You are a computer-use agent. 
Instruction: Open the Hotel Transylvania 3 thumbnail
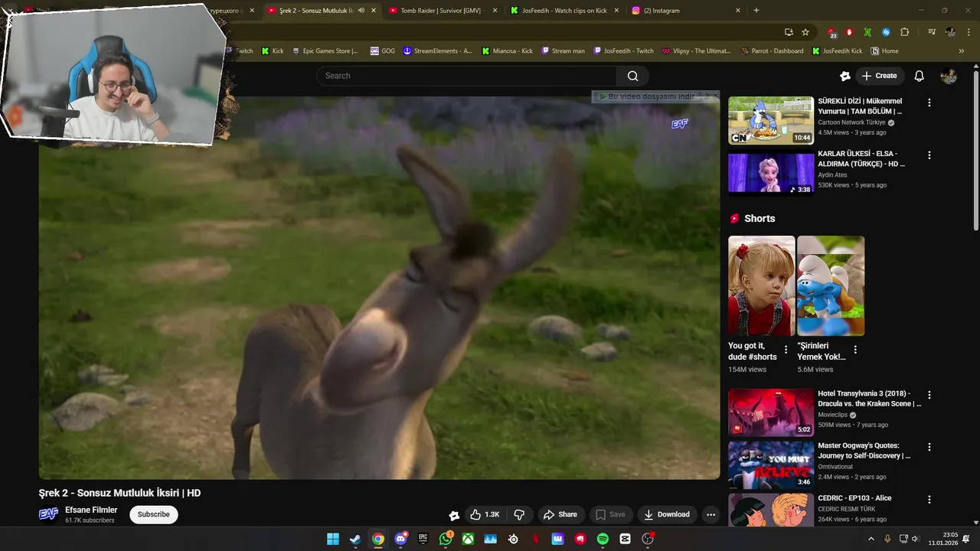tap(771, 412)
